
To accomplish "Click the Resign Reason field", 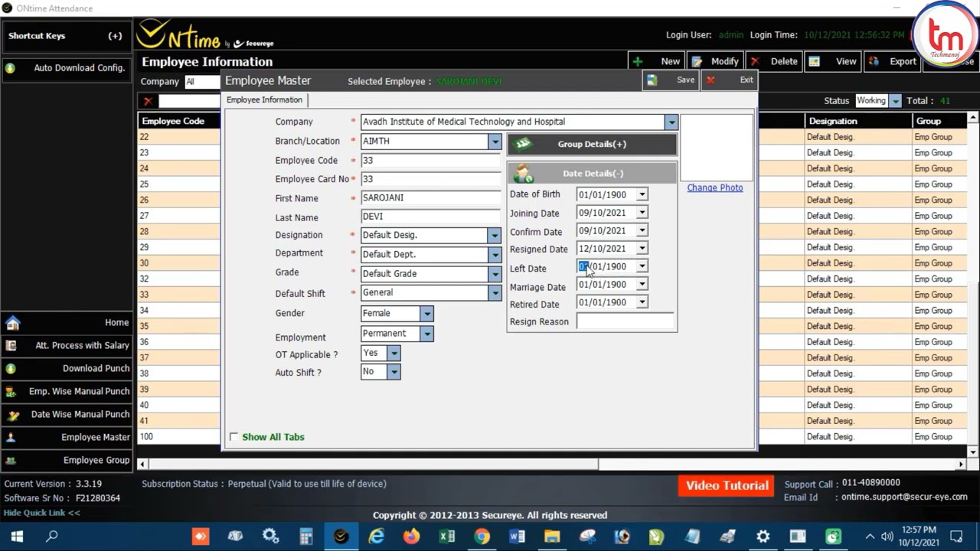I will pos(626,322).
